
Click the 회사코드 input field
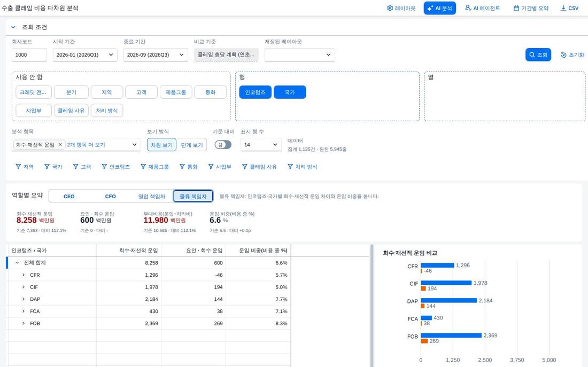pyautogui.click(x=29, y=54)
